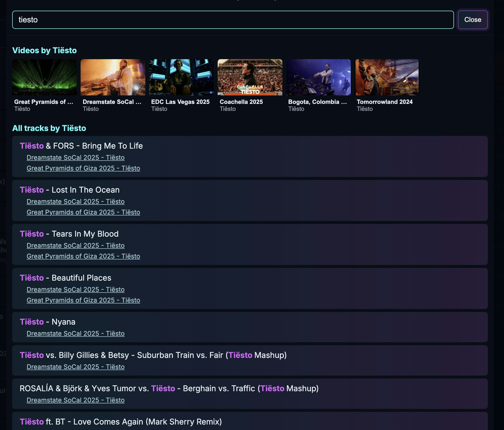Follow Dreamstate SoCal link under Nyana

(75, 334)
